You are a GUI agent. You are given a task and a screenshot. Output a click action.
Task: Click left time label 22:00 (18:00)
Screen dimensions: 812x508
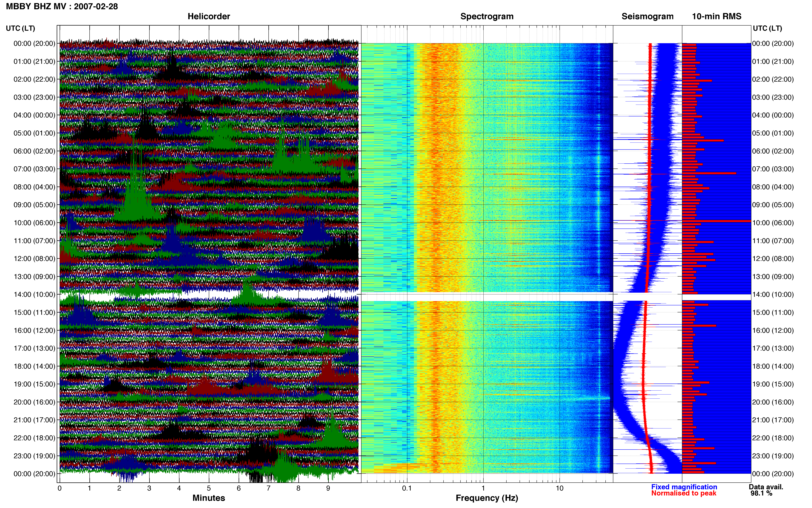[34, 438]
